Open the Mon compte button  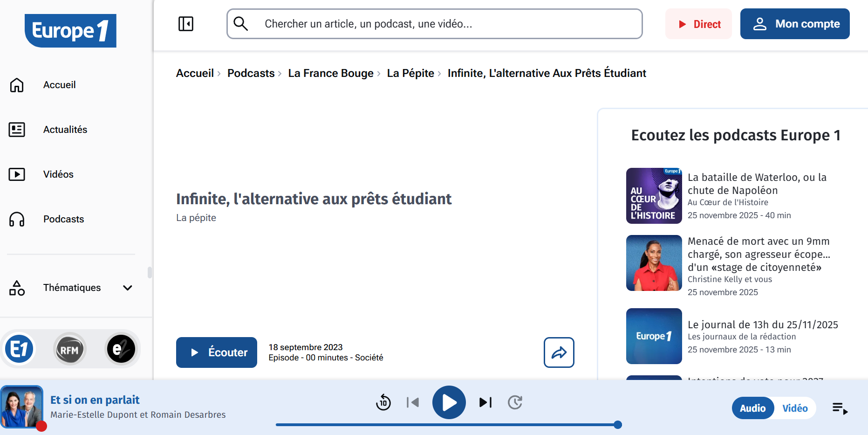point(794,24)
